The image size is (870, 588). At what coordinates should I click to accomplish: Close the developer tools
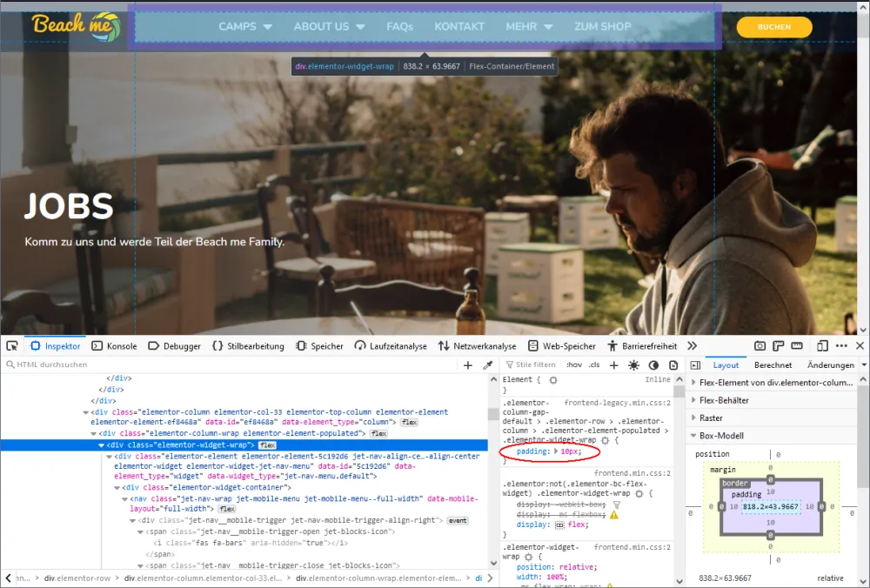[860, 346]
